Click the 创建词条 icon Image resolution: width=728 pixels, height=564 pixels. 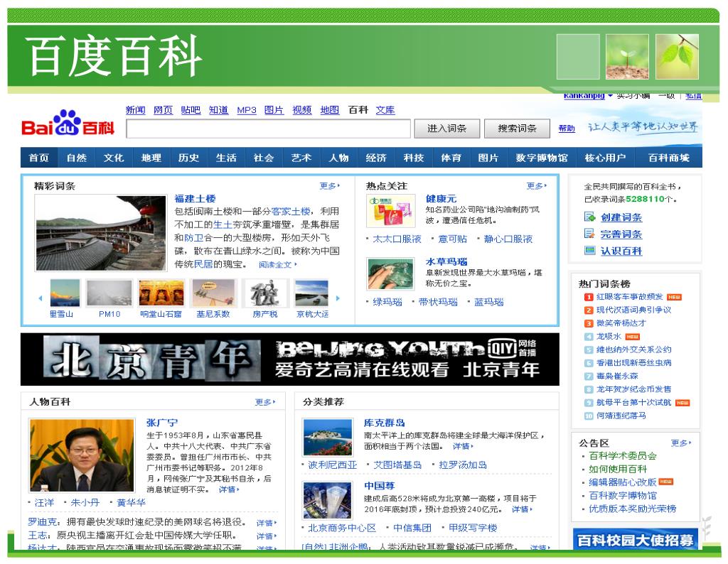tap(589, 217)
